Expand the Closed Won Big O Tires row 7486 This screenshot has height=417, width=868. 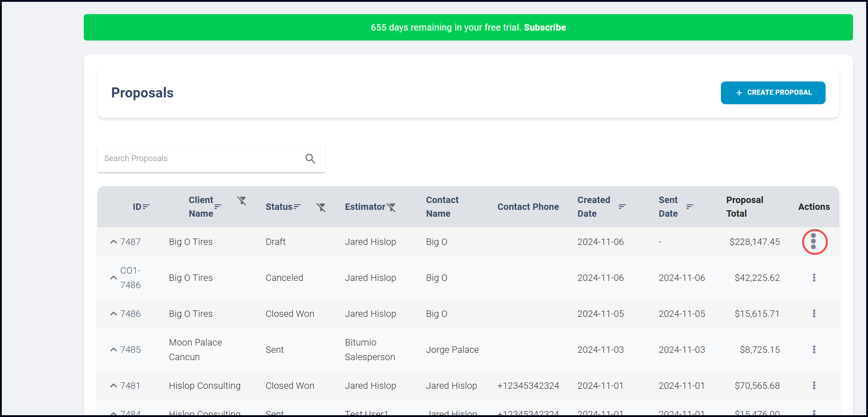113,314
